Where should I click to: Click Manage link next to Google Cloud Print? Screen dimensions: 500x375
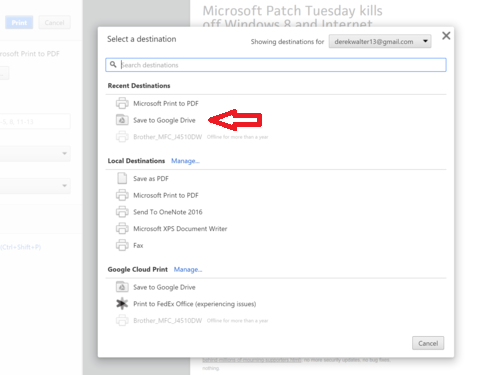(188, 269)
